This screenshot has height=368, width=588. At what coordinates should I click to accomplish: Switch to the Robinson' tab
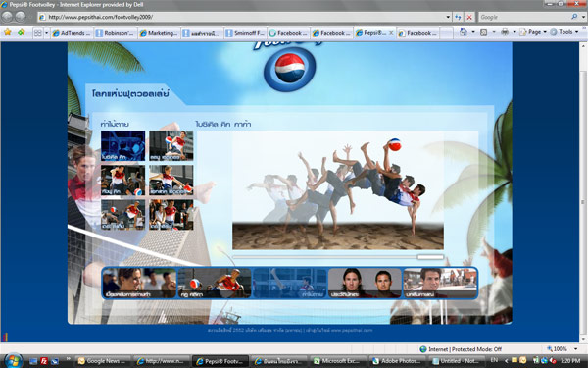[x=116, y=33]
